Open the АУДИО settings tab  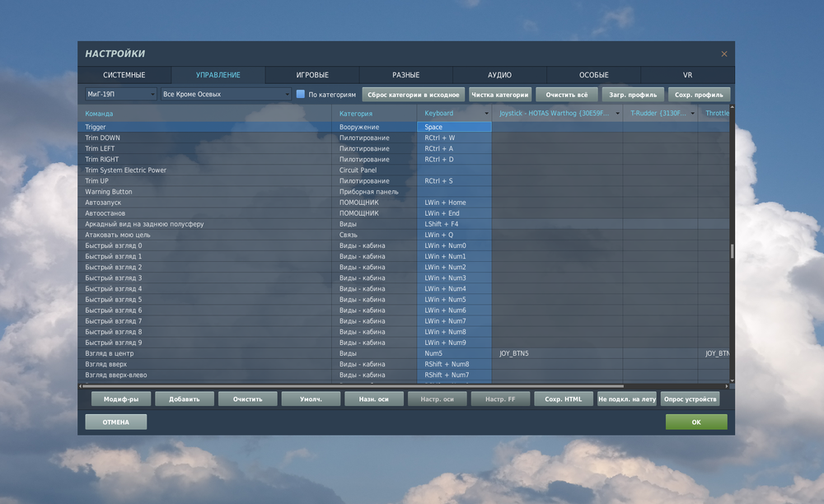(x=499, y=74)
